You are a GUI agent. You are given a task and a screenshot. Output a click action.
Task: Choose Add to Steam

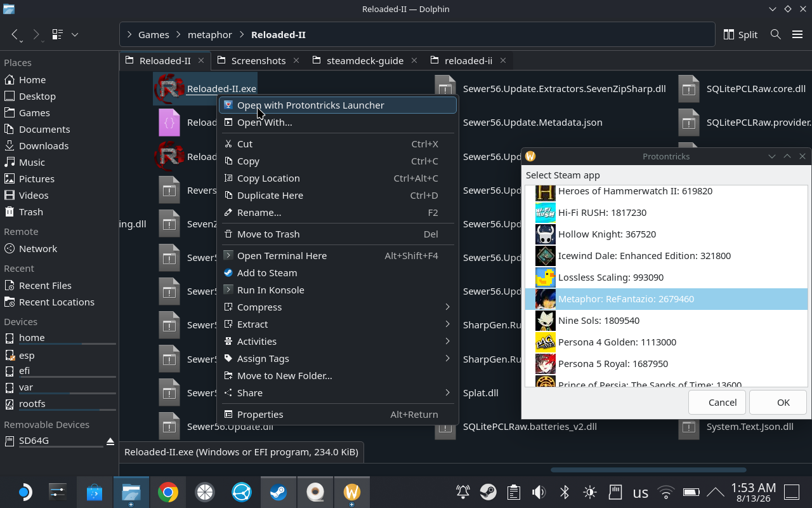(x=337, y=272)
